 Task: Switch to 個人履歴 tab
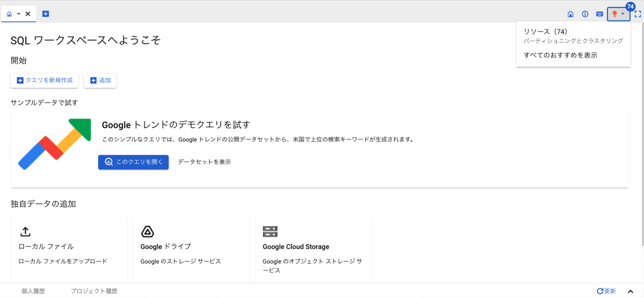(33, 291)
